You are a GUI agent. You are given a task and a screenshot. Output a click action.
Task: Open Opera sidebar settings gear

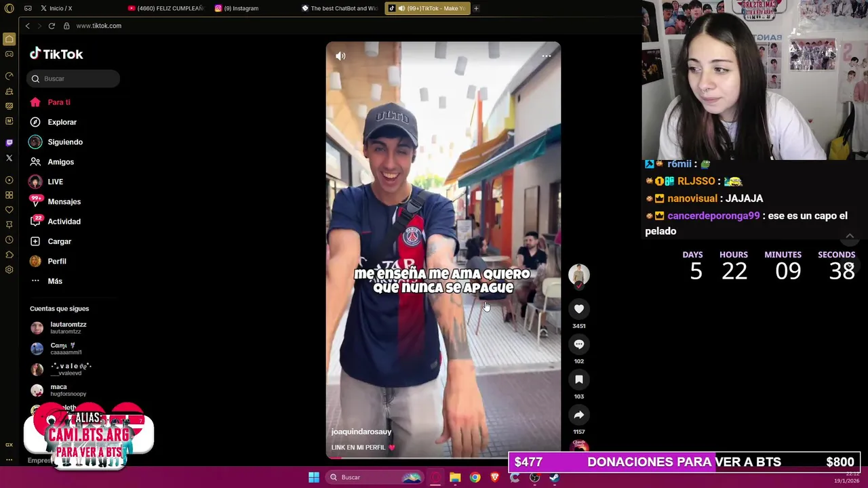pos(9,270)
